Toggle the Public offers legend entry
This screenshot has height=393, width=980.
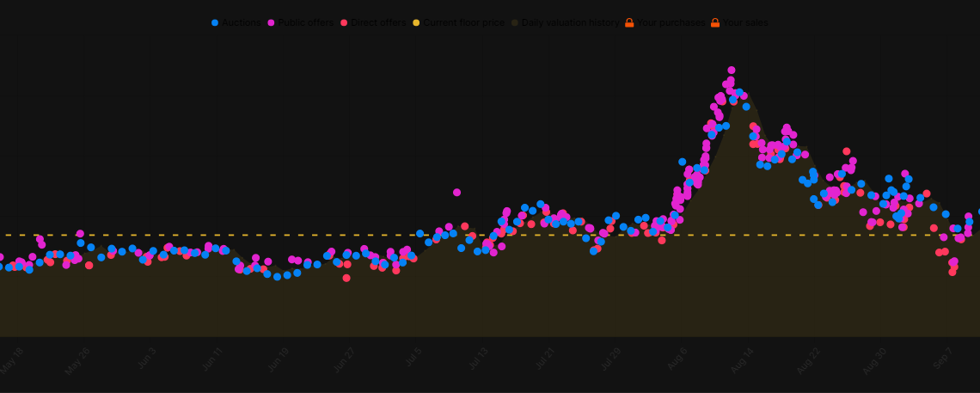tap(272, 23)
